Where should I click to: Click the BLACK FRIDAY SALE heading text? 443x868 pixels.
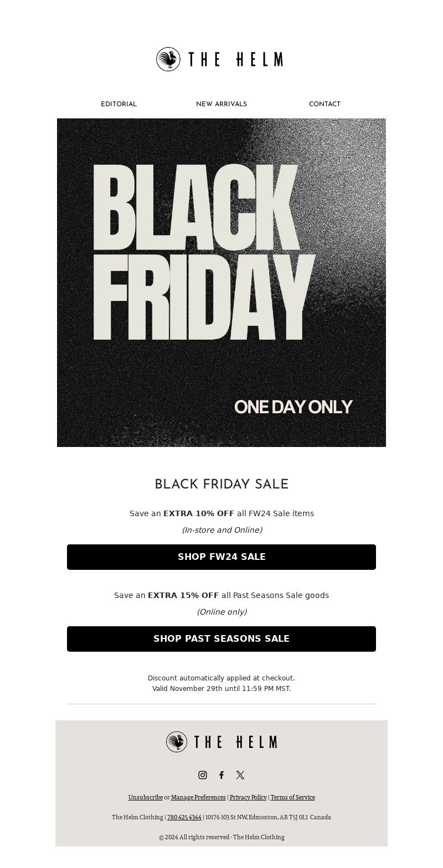pyautogui.click(x=221, y=484)
